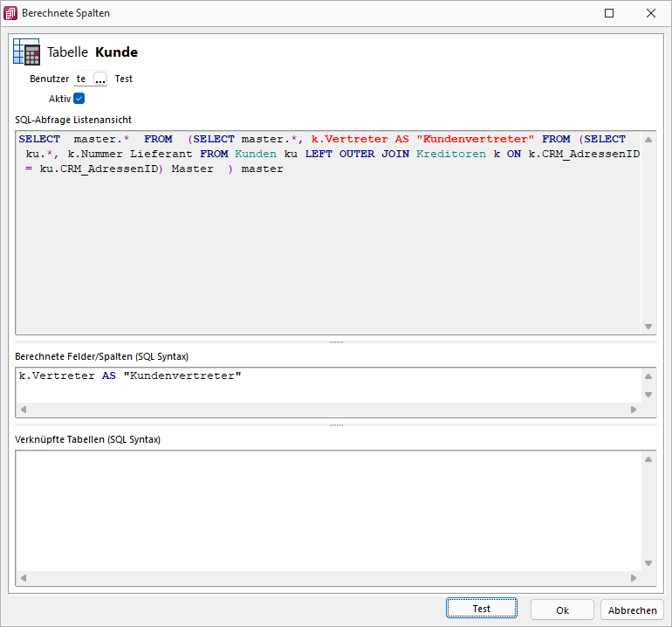Viewport: 672px width, 627px height.
Task: Cancel via the Abbrechen button
Action: (x=633, y=610)
